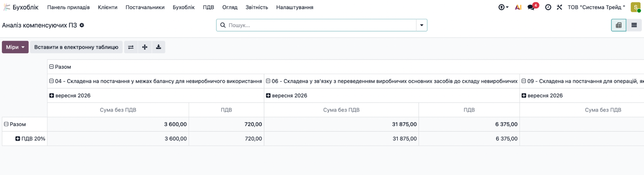The width and height of the screenshot is (644, 175).
Task: Open the developer tools wrench icon
Action: tap(559, 7)
